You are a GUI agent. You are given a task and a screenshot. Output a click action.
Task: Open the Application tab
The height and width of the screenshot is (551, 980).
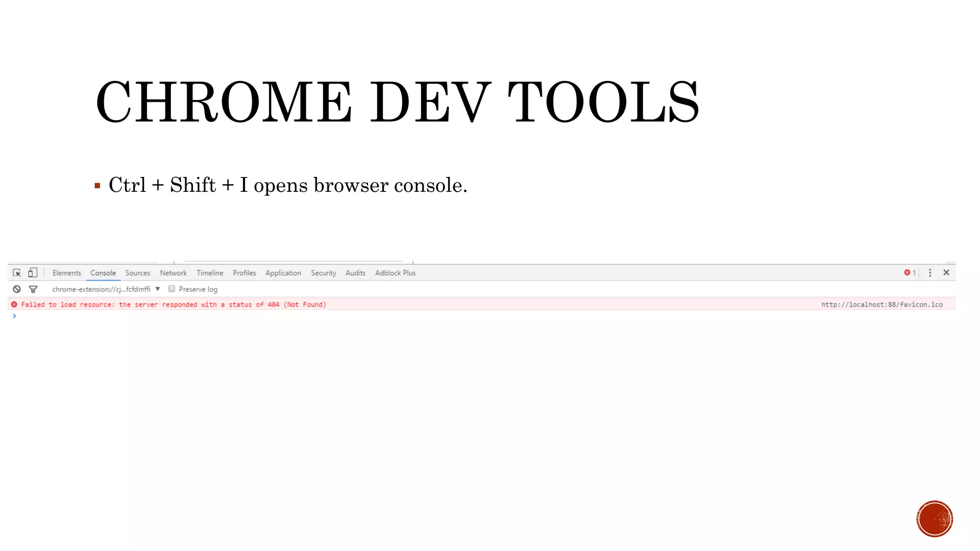[283, 273]
